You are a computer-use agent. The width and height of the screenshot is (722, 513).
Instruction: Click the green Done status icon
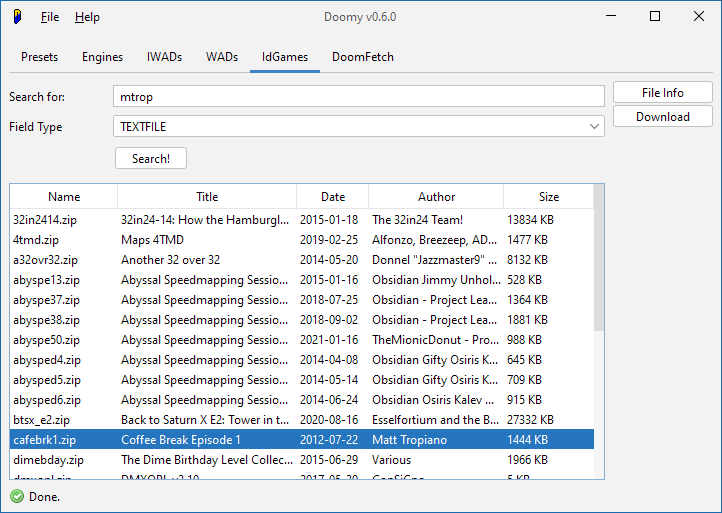tap(17, 497)
